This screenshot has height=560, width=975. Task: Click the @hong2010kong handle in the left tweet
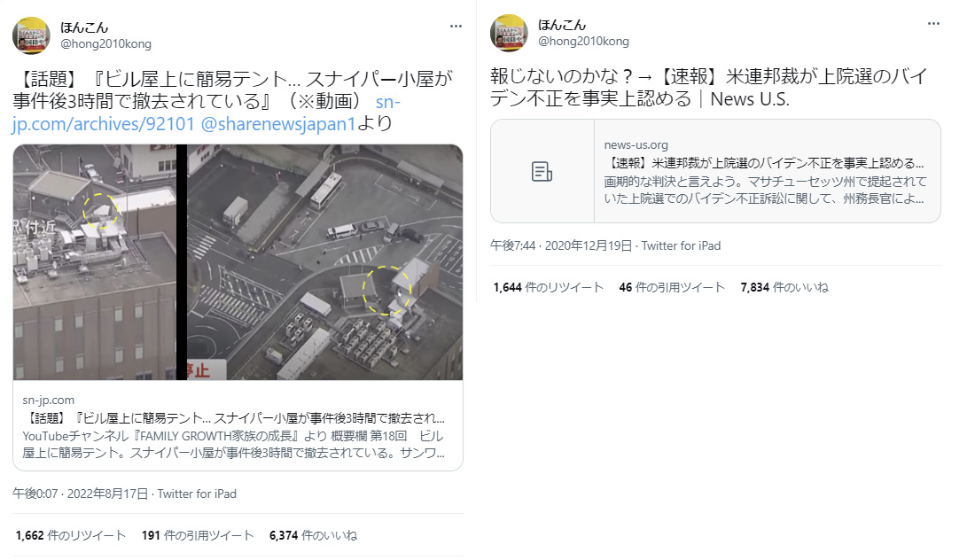click(105, 43)
